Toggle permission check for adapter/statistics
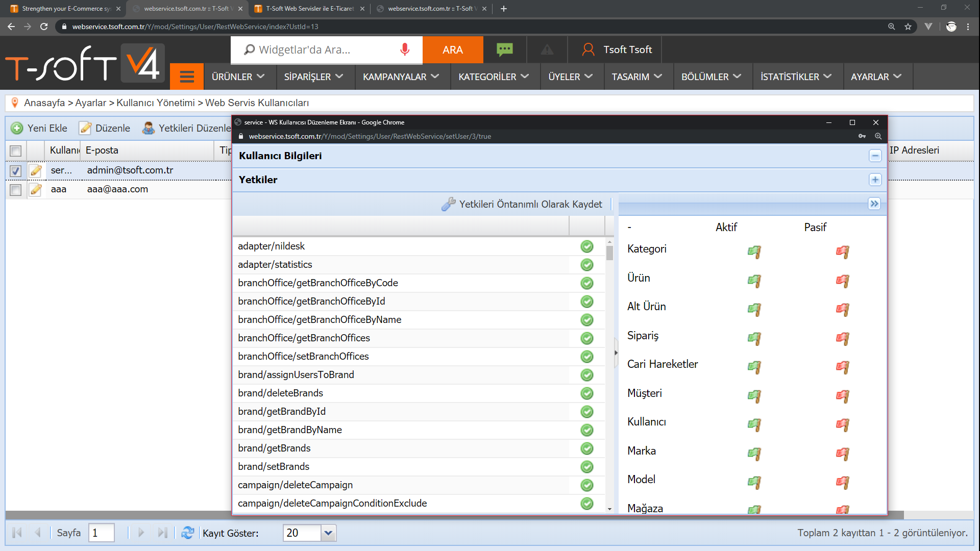Image resolution: width=980 pixels, height=551 pixels. click(587, 265)
